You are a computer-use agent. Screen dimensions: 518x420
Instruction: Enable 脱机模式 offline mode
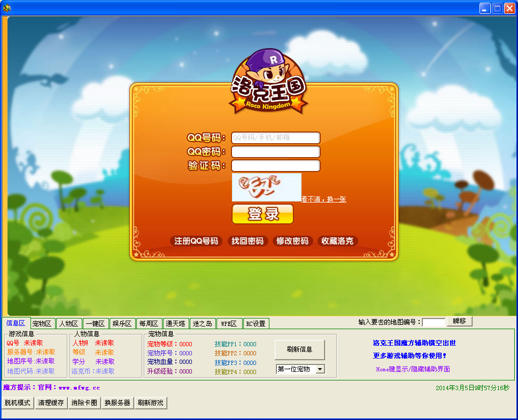point(18,403)
